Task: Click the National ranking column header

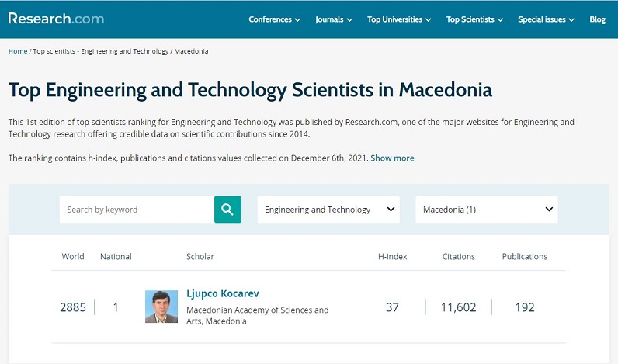Action: coord(116,257)
